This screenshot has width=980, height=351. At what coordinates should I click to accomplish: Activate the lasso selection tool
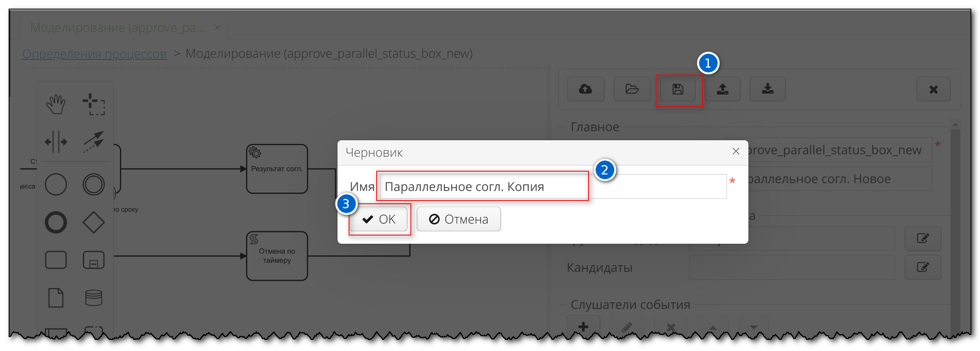[x=94, y=104]
